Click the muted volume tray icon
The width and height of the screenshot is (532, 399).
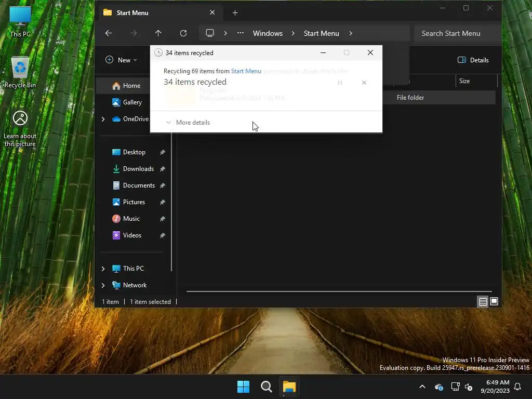469,387
